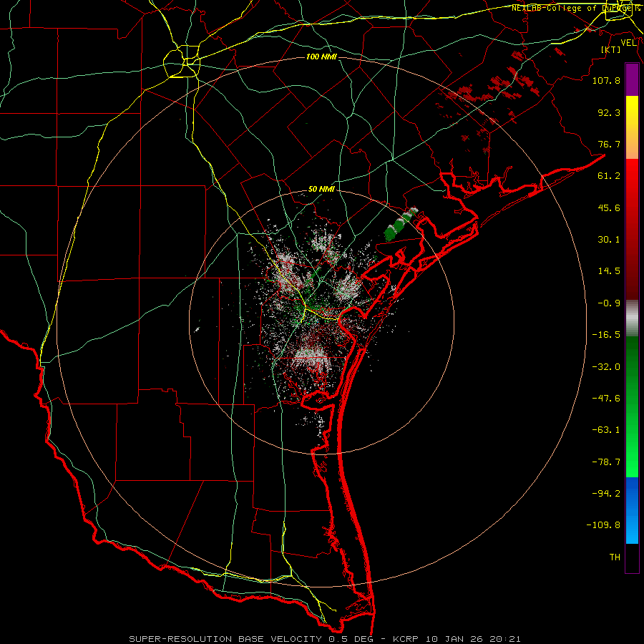
Task: Click the yellow-orange segment of the color scale
Action: pos(632,127)
